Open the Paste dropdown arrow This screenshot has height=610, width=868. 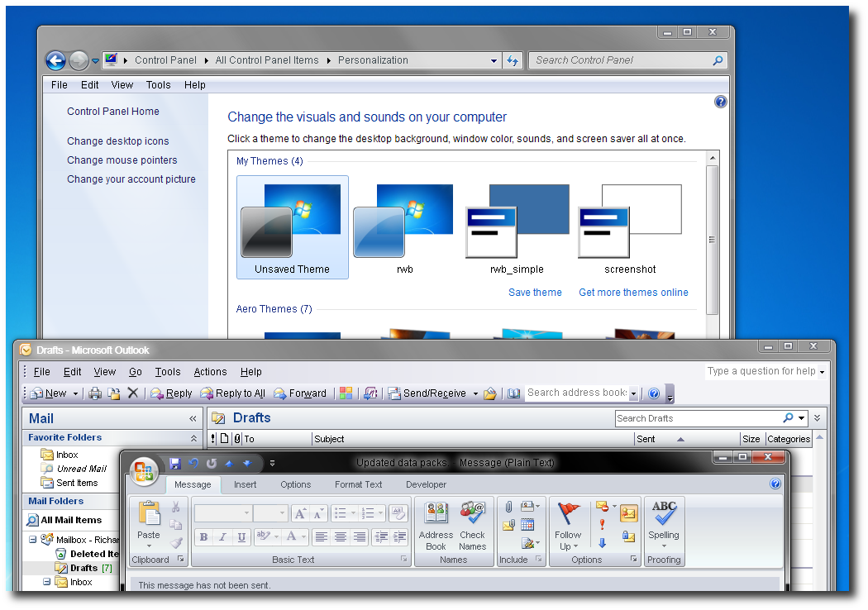coord(148,546)
